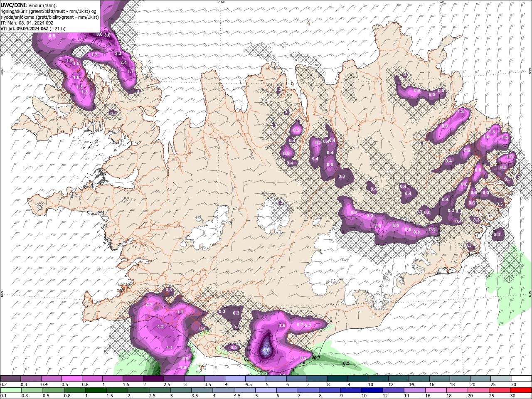Click the UWC/DINI title text
Viewport: 532px width, 399px height.
(x=13, y=5)
